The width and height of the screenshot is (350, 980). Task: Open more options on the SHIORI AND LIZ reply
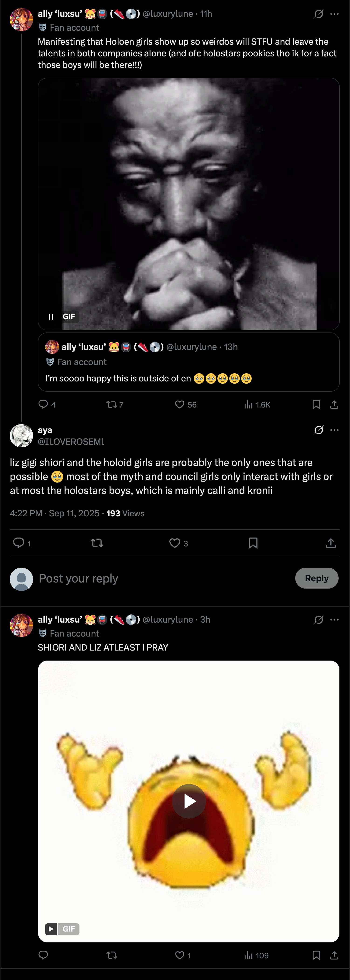tap(334, 619)
